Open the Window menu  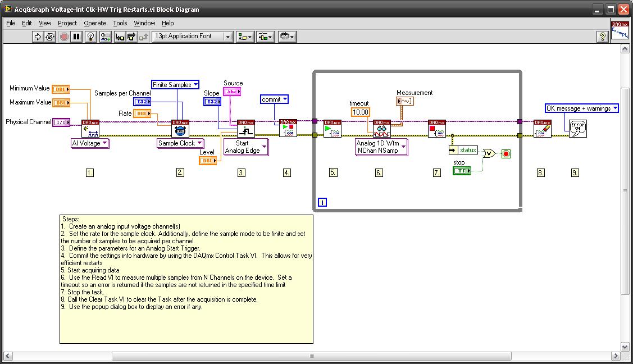144,23
